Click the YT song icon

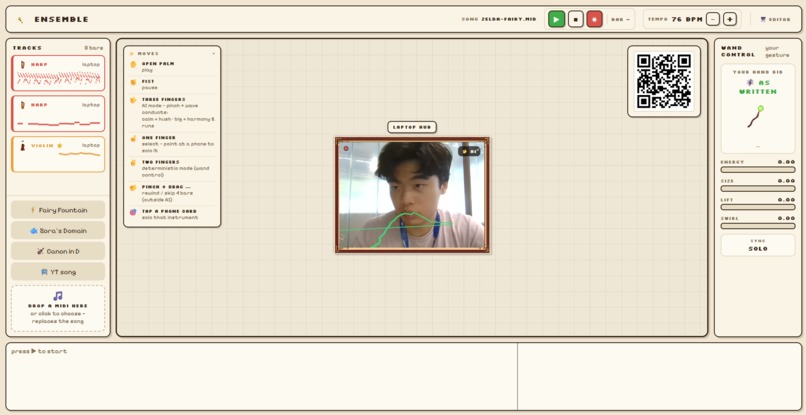tap(45, 272)
